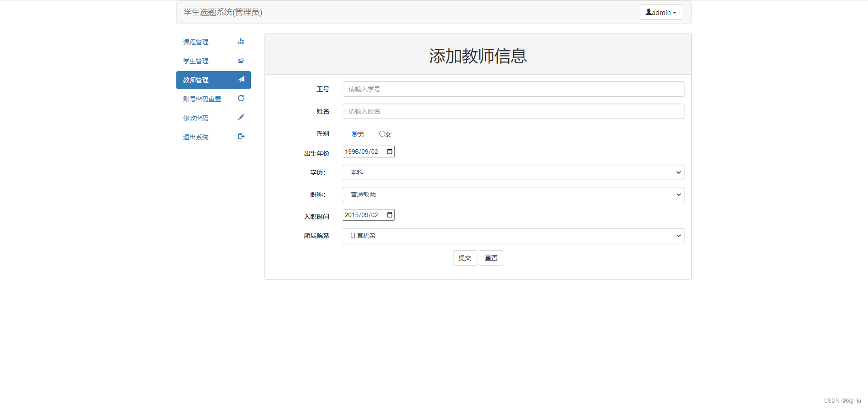Screen dimensions: 868x408
Task: Click the 添加教师信息 heading
Action: pos(478,56)
